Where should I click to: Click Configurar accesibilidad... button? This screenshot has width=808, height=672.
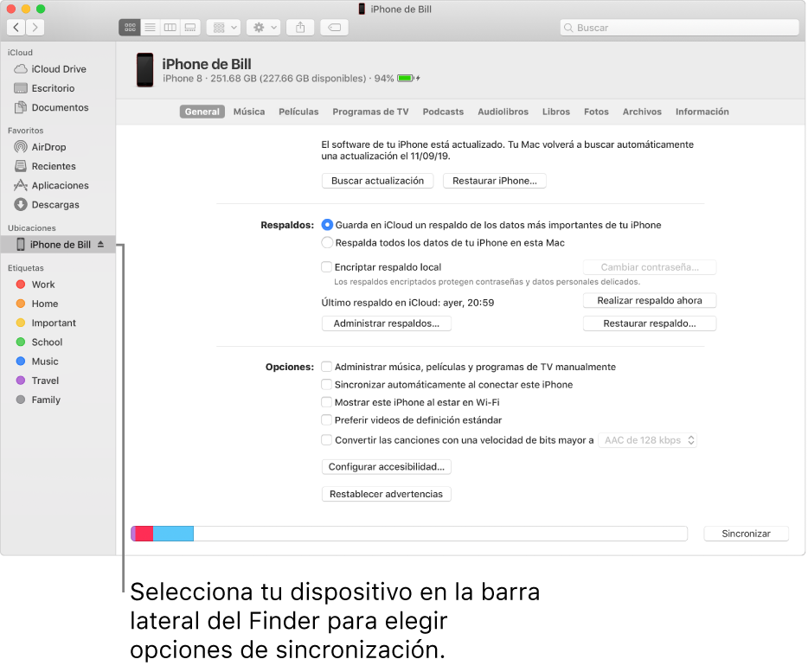point(387,467)
